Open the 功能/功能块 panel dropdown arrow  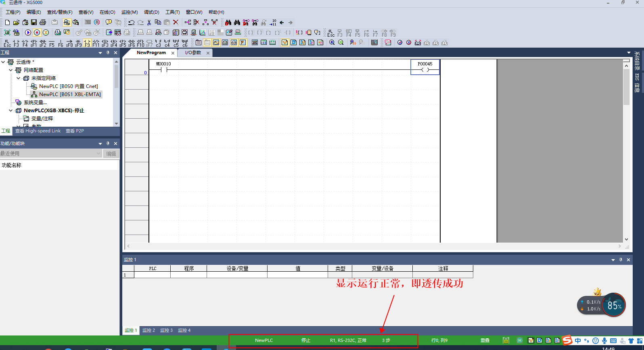pos(100,143)
